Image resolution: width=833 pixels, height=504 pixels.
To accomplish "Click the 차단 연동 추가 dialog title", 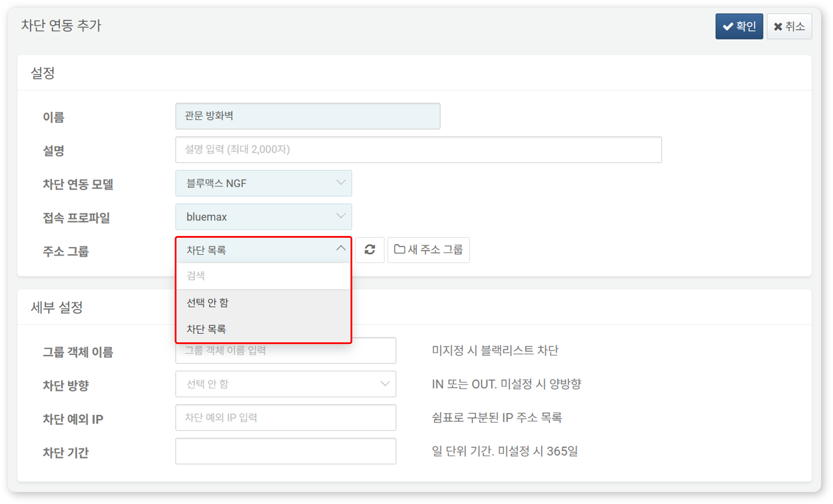I will [61, 25].
